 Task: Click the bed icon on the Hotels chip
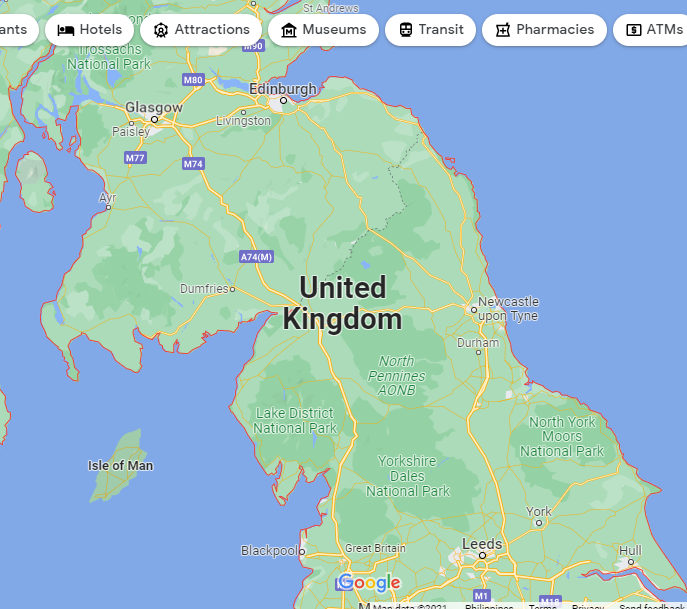(x=66, y=30)
